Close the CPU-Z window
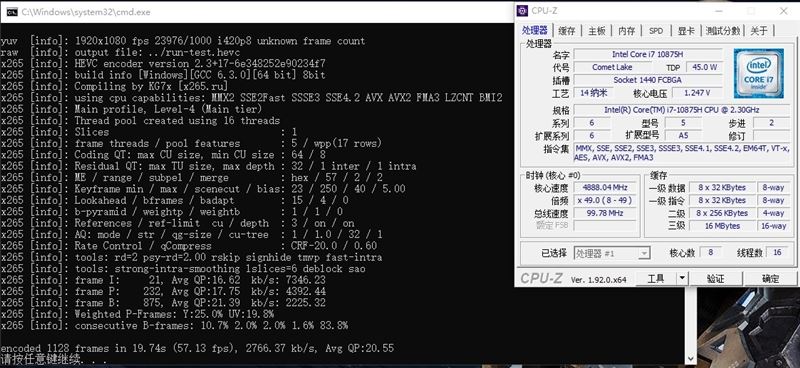Image resolution: width=800 pixels, height=368 pixels. coord(784,11)
